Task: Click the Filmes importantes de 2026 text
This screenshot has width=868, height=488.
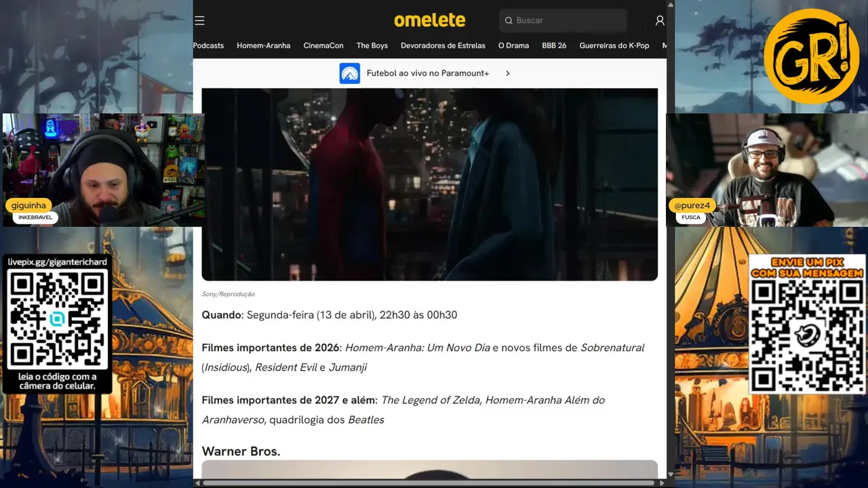Action: (x=271, y=348)
